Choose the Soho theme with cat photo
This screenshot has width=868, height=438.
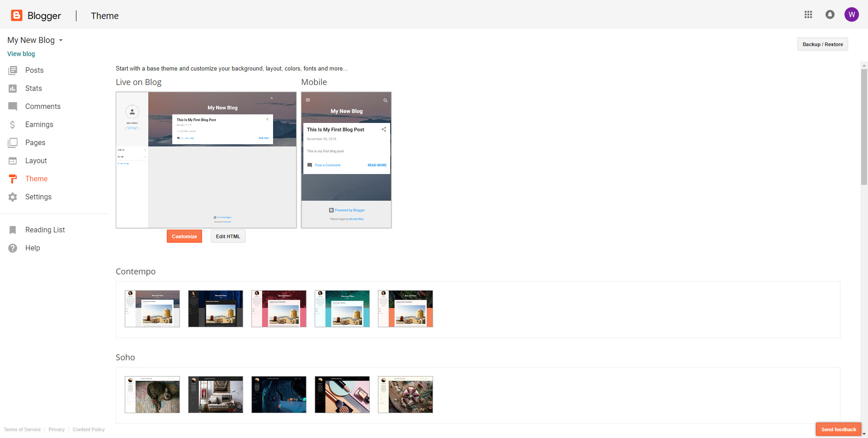152,395
